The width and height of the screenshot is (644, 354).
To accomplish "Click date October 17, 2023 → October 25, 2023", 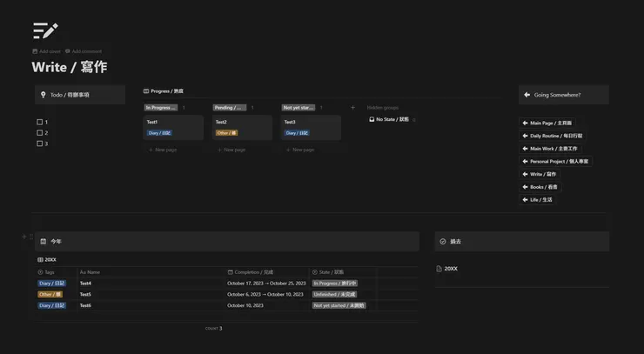I will click(x=266, y=284).
